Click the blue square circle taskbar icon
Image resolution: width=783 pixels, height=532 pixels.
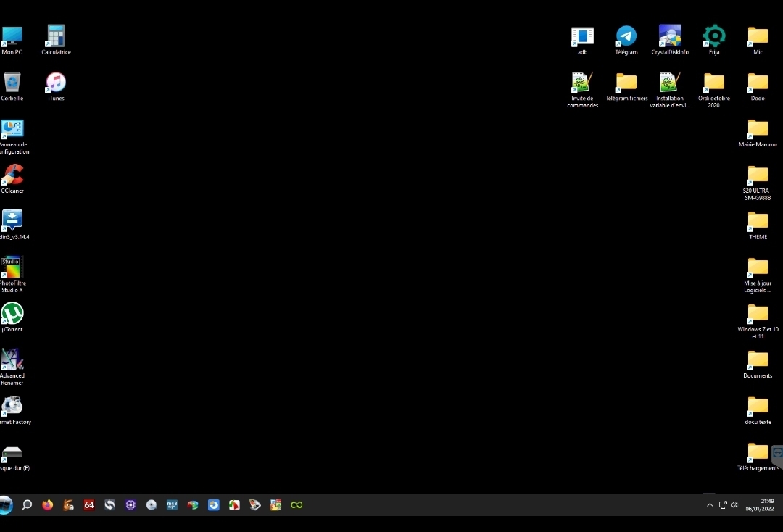pos(214,505)
